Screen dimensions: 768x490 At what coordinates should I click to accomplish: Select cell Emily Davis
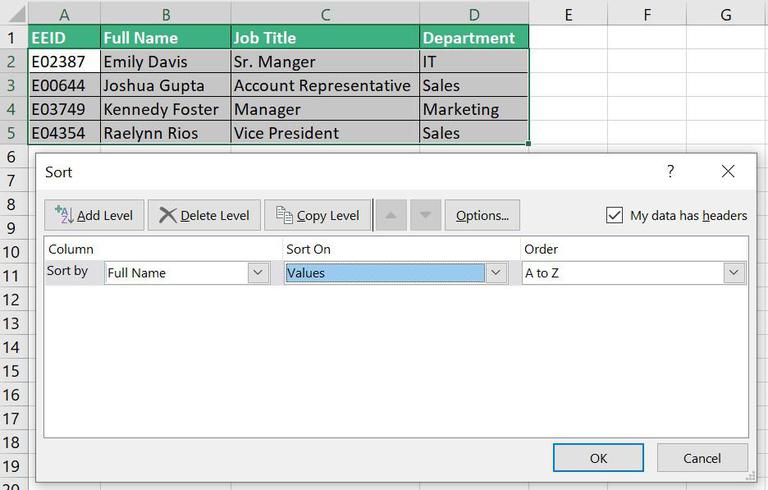click(166, 62)
